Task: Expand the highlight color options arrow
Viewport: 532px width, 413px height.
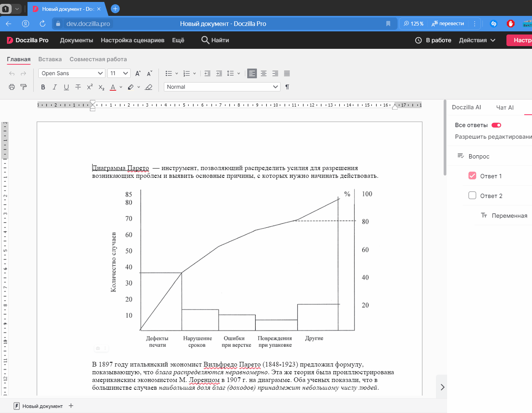Action: click(139, 87)
